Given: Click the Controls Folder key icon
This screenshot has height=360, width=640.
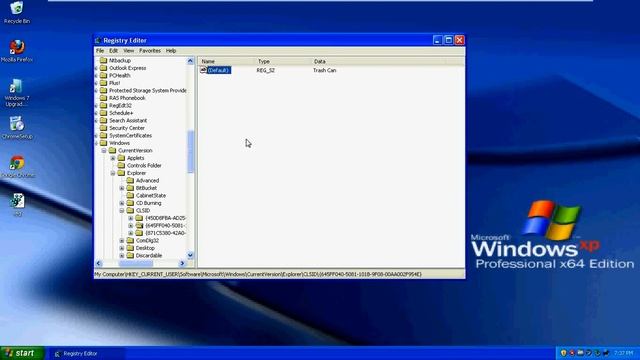Looking at the screenshot, I should (121, 166).
